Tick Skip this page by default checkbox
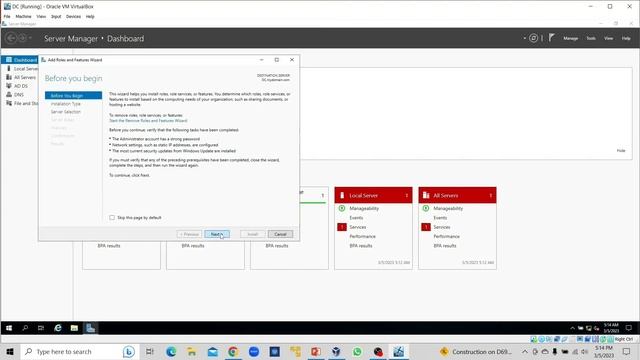Image resolution: width=640 pixels, height=360 pixels. pyautogui.click(x=112, y=218)
